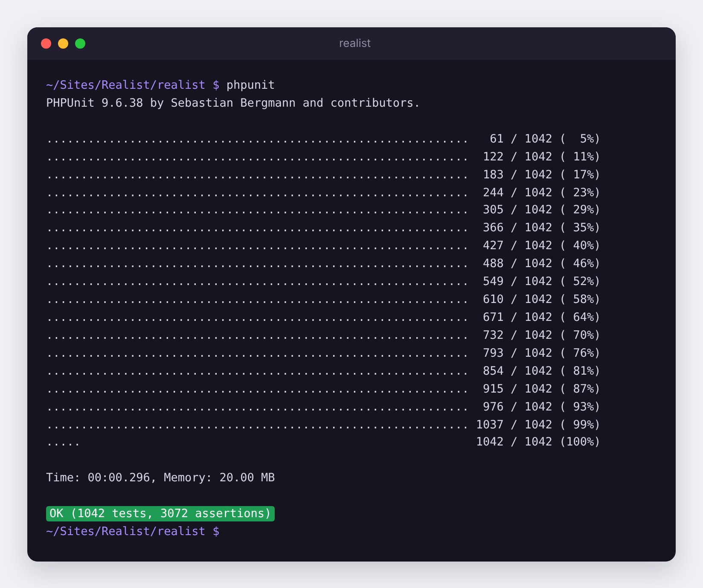This screenshot has height=588, width=703.
Task: Click the 'Time: 00:00.296' text
Action: [x=98, y=477]
